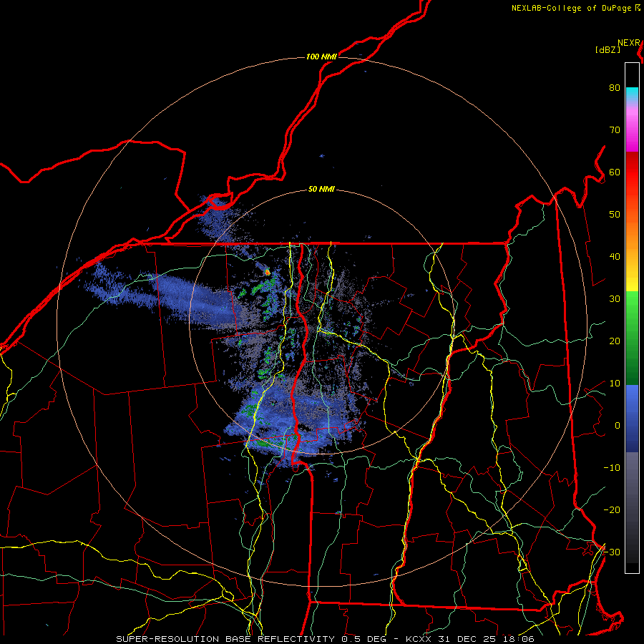Click the positive 30 value on dBZ scale
Image resolution: width=644 pixels, height=644 pixels.
click(615, 299)
